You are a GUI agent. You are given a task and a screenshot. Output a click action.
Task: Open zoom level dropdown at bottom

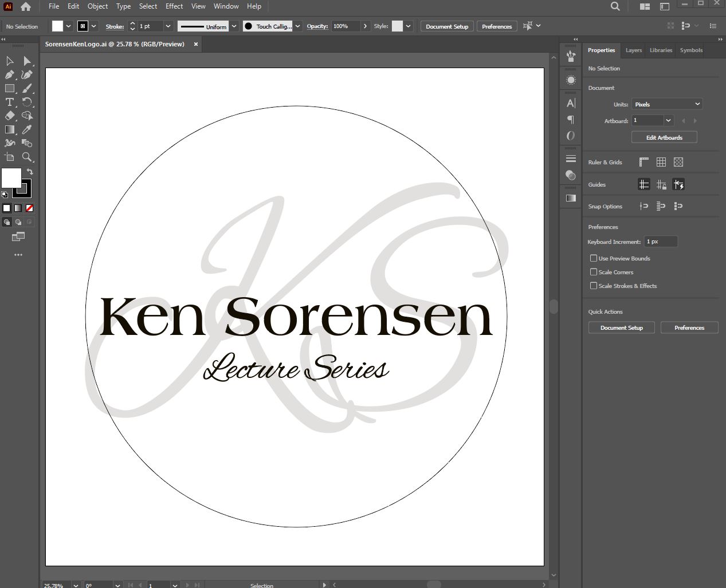click(x=75, y=585)
